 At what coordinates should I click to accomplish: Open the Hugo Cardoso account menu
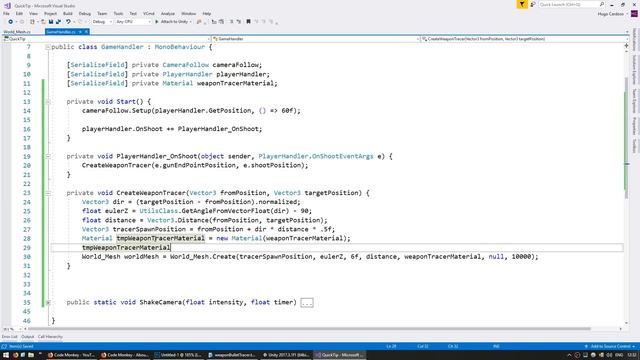pyautogui.click(x=612, y=14)
